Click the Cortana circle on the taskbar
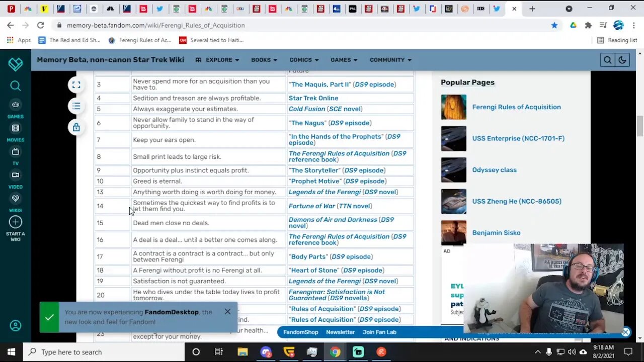Image resolution: width=644 pixels, height=362 pixels. point(196,352)
